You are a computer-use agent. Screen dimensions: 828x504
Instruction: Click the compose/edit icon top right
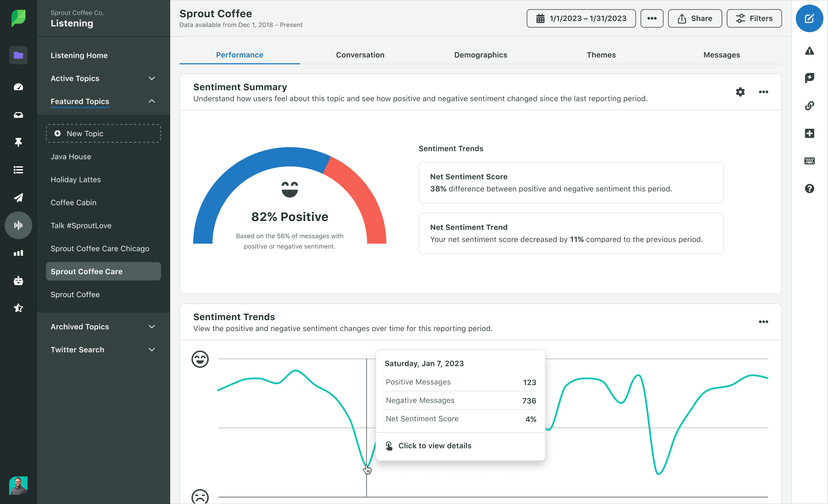(x=809, y=19)
